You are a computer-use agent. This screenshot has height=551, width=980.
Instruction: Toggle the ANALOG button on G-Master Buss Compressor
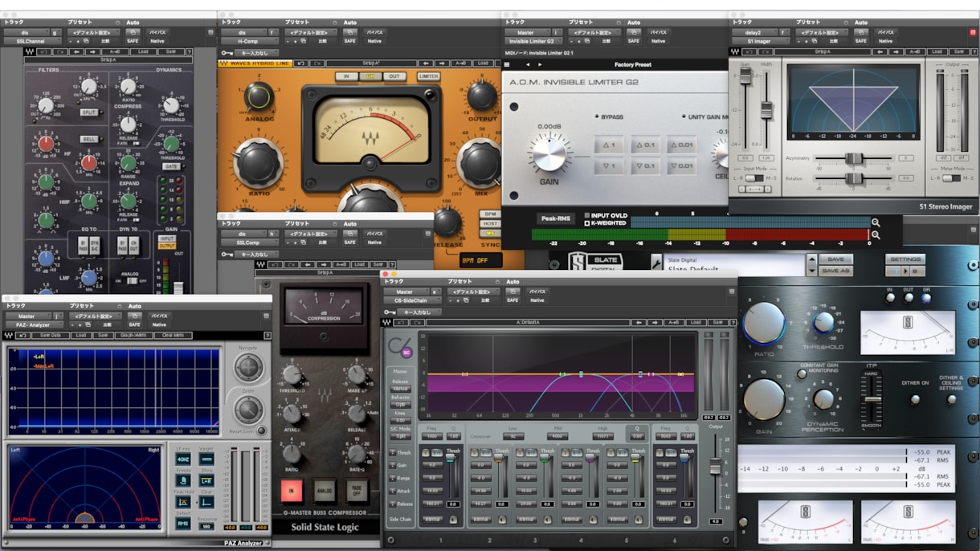point(324,490)
